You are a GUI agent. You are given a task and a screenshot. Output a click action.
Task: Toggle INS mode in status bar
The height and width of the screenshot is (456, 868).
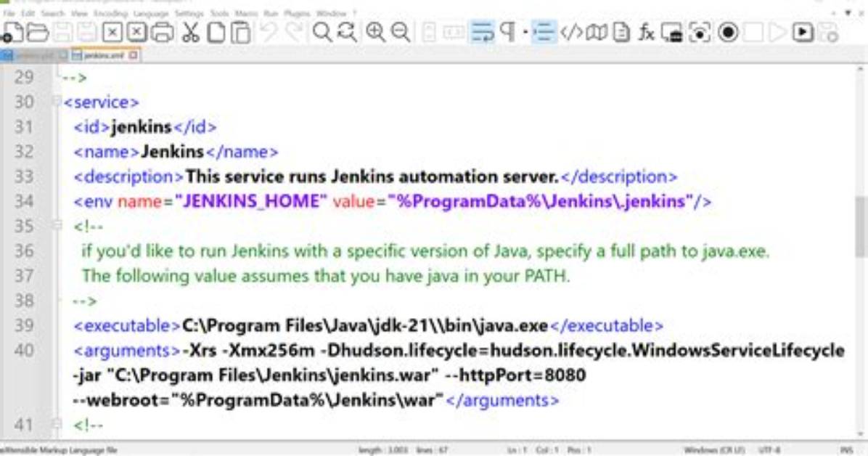pos(846,450)
